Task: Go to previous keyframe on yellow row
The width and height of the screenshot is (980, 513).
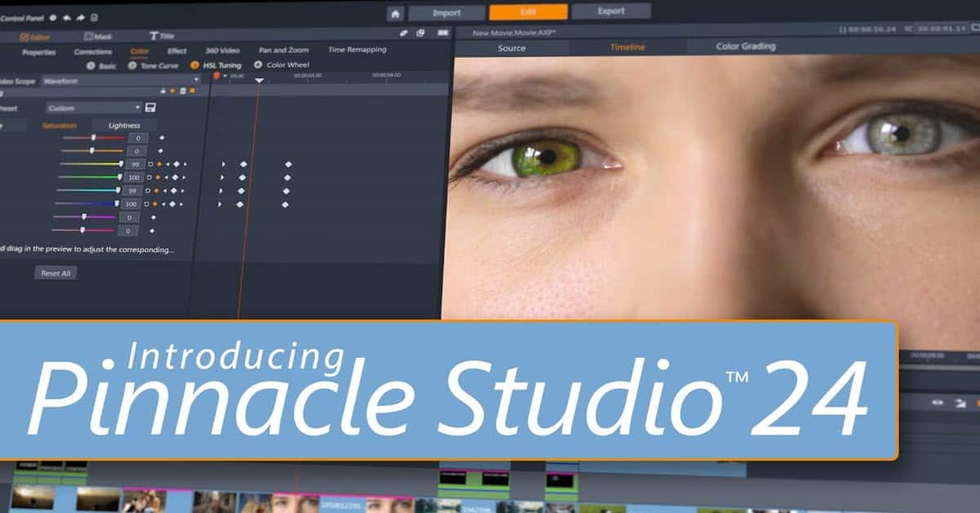Action: tap(167, 164)
